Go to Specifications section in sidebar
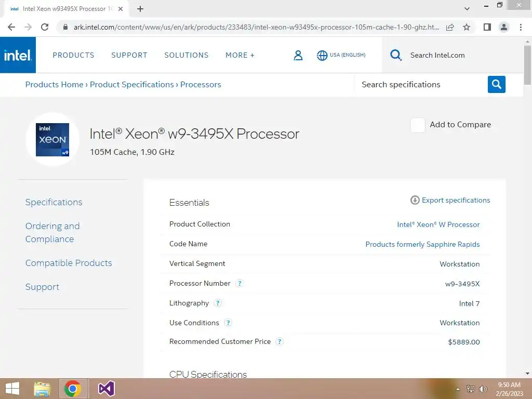This screenshot has width=532, height=399. coord(54,202)
